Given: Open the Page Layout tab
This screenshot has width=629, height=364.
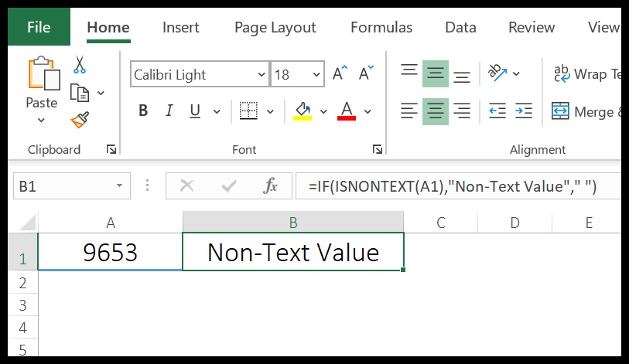Looking at the screenshot, I should coord(275,27).
